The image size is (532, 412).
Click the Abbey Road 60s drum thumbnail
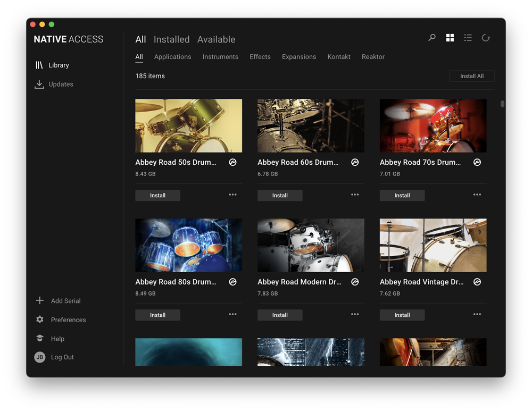point(311,125)
